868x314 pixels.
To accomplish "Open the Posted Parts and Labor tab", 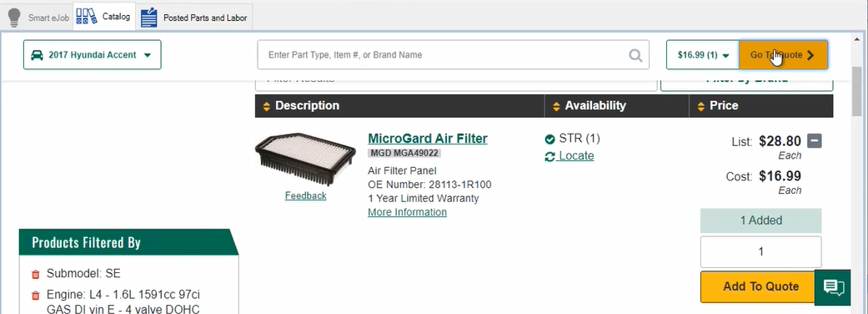I will point(194,18).
